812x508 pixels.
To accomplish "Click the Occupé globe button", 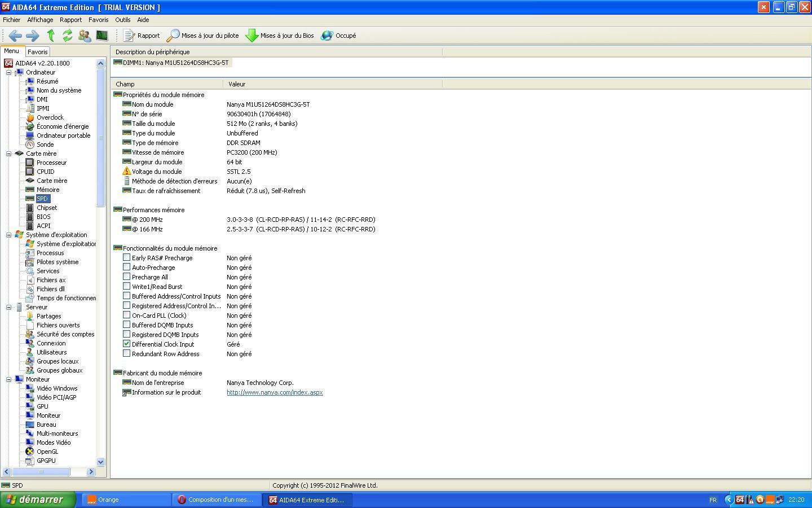I will 339,36.
